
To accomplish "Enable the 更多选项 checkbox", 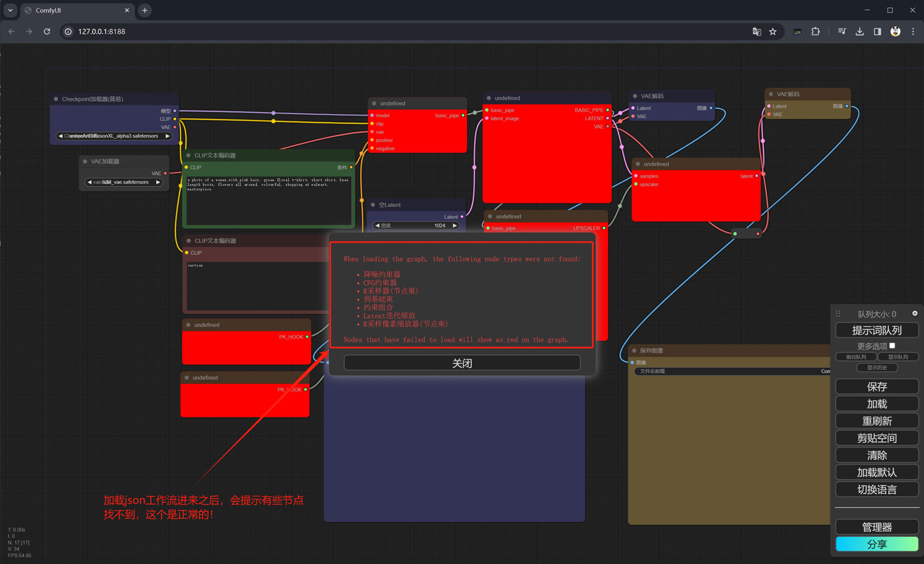I will [892, 346].
